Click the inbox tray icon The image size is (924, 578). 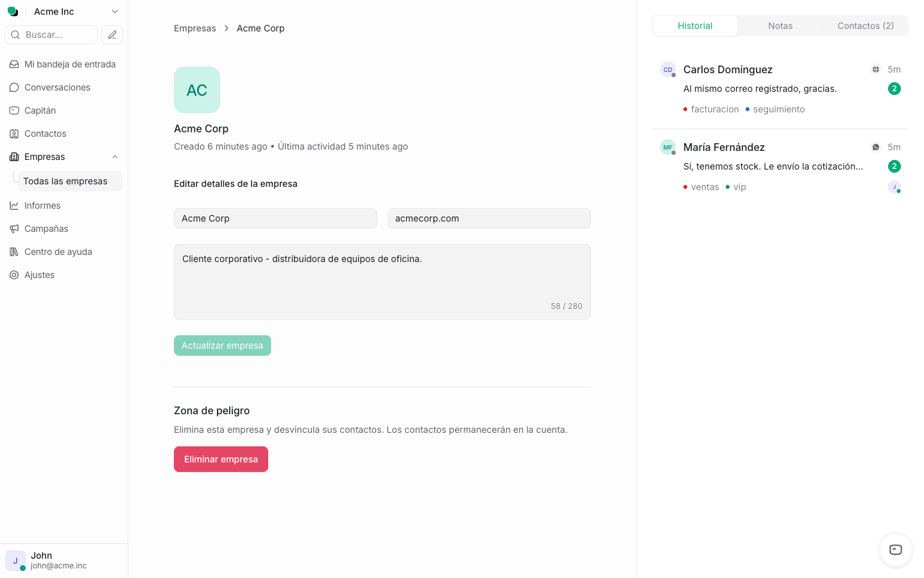[14, 64]
